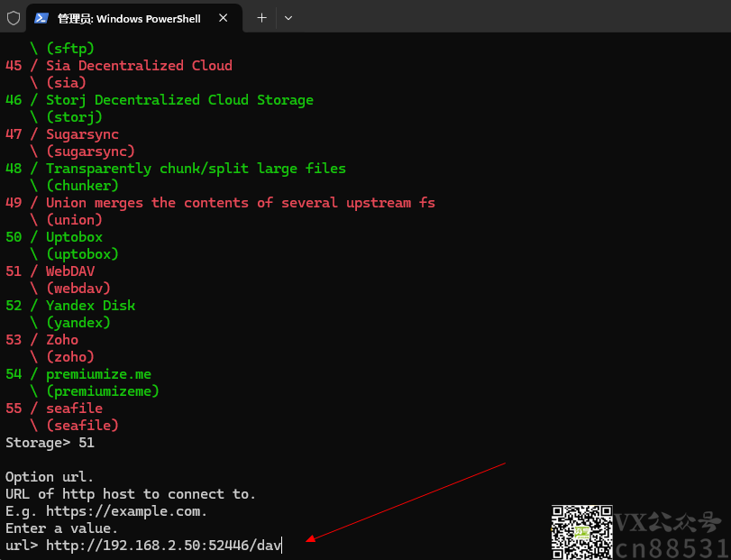731x560 pixels.
Task: Click the '54 / premiumize.me' line
Action: pos(78,374)
